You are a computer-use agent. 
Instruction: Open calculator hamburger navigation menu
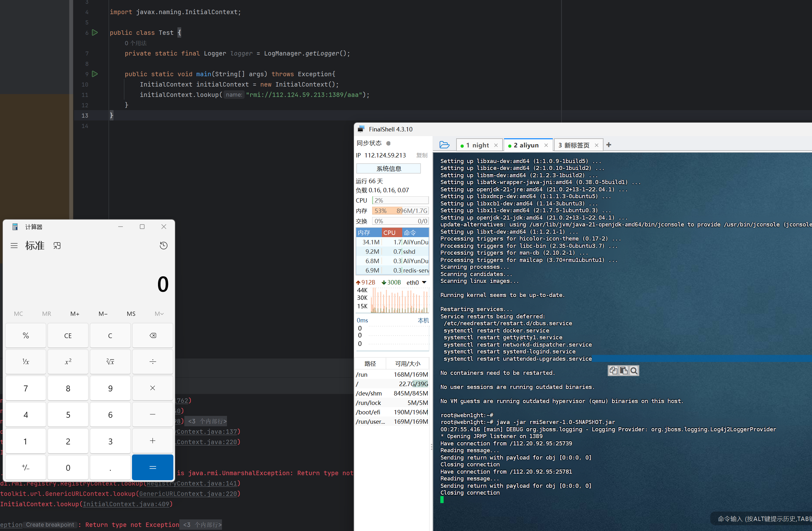14,246
